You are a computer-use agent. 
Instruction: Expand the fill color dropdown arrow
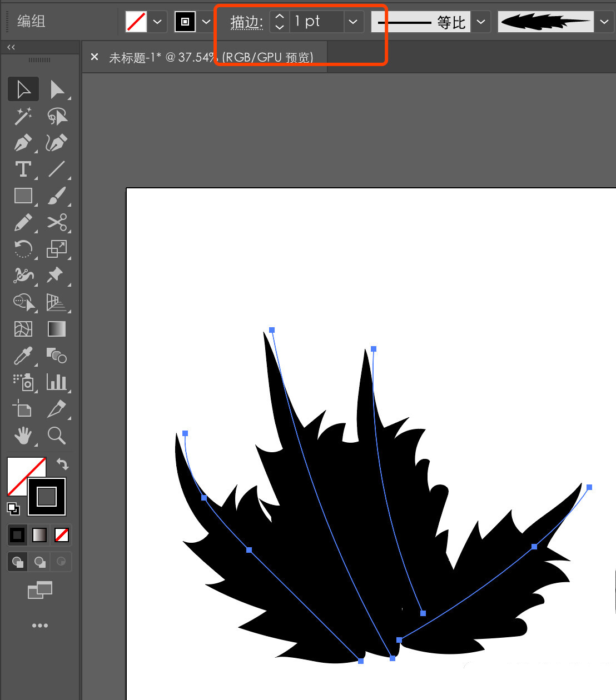157,22
